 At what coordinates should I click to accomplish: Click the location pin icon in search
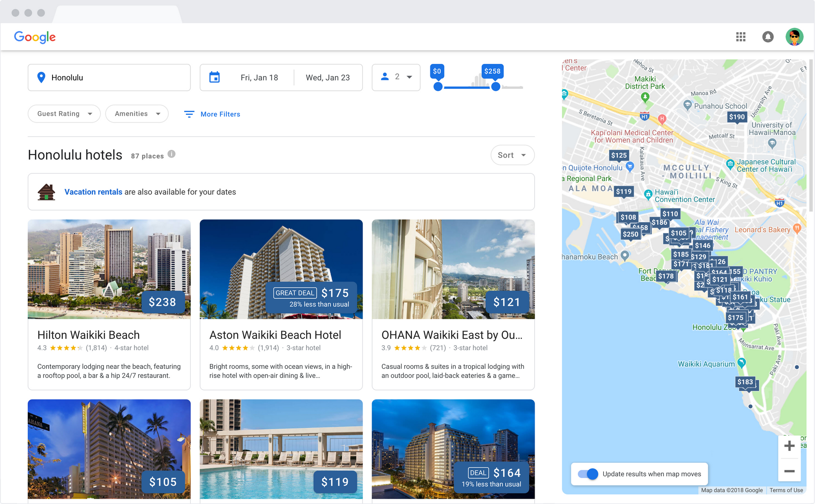pos(41,77)
